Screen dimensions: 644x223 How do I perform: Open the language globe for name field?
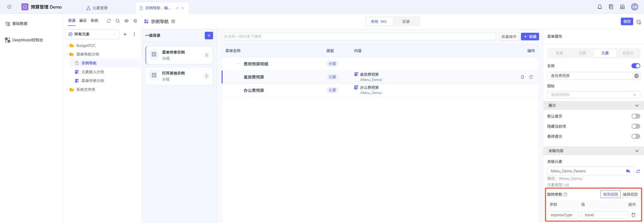[x=636, y=76]
